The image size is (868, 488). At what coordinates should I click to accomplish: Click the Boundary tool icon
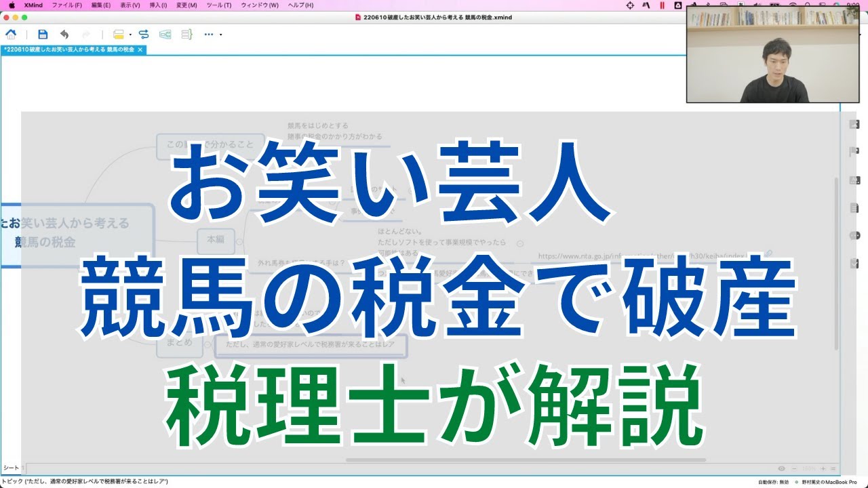[164, 34]
